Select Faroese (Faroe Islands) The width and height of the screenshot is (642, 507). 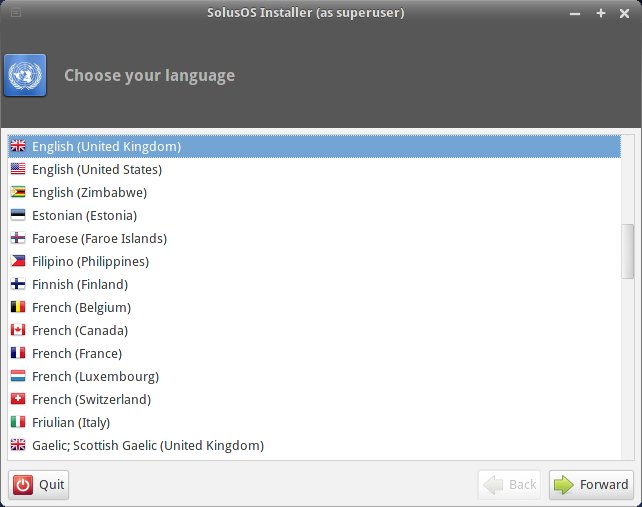tap(314, 238)
